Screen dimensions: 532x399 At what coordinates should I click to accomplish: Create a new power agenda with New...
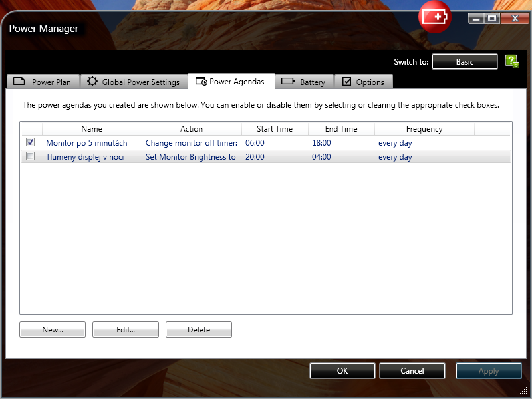(x=53, y=330)
